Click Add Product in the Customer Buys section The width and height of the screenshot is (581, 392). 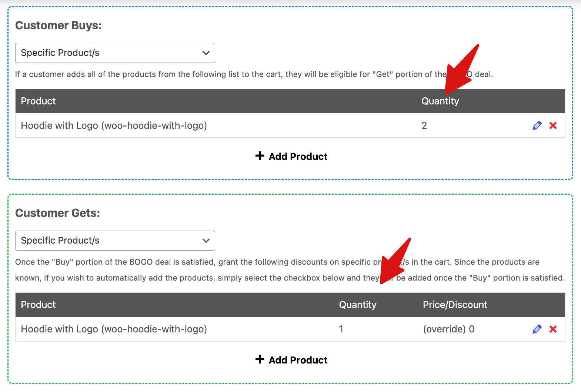[x=297, y=156]
